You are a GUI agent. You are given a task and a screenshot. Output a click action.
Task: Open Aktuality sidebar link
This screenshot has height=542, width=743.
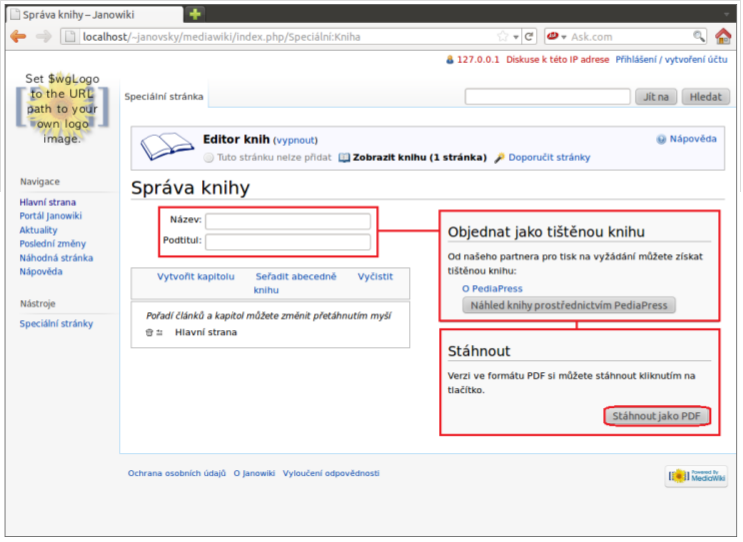[38, 230]
